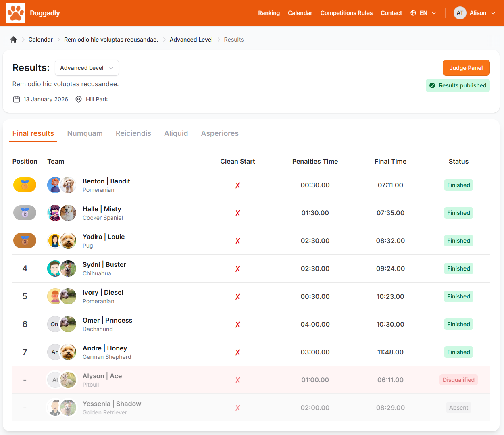Image resolution: width=504 pixels, height=435 pixels.
Task: Switch to the Numquam tab
Action: point(85,133)
